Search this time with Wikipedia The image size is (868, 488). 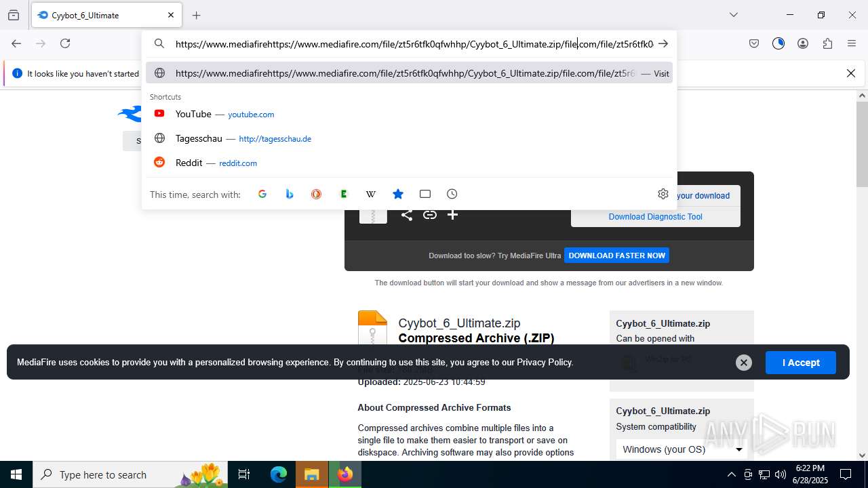tap(371, 194)
